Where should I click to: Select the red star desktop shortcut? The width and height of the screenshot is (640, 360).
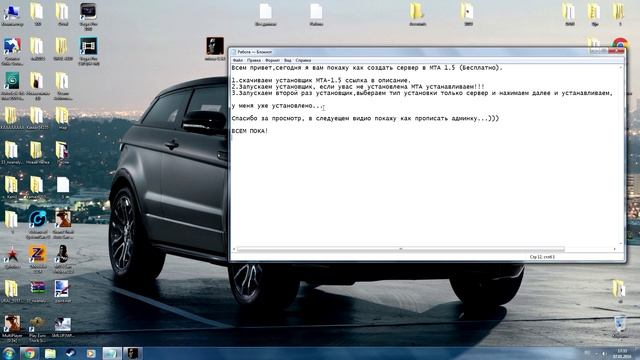click(12, 257)
